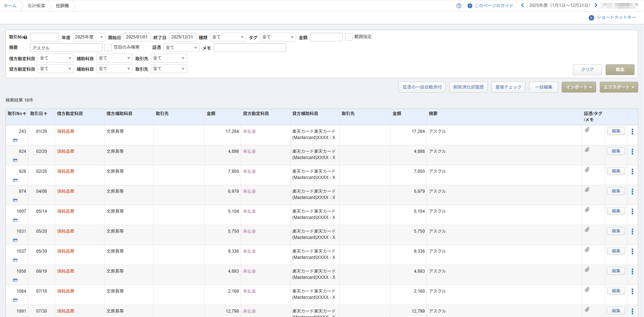Open the 年度 dropdown
This screenshot has height=317, width=644.
[x=89, y=37]
